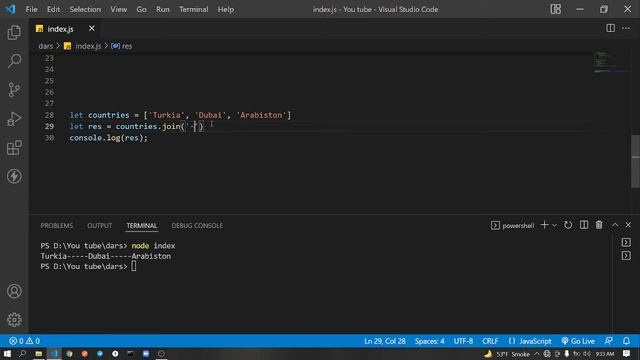Change encoding via UTF-8 status item
The height and width of the screenshot is (360, 640).
[x=463, y=341]
